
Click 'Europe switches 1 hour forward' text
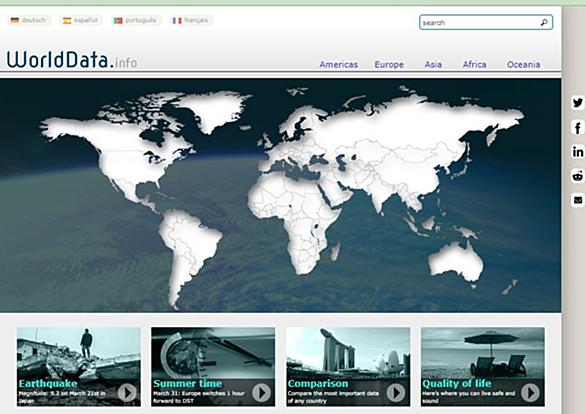click(x=200, y=397)
